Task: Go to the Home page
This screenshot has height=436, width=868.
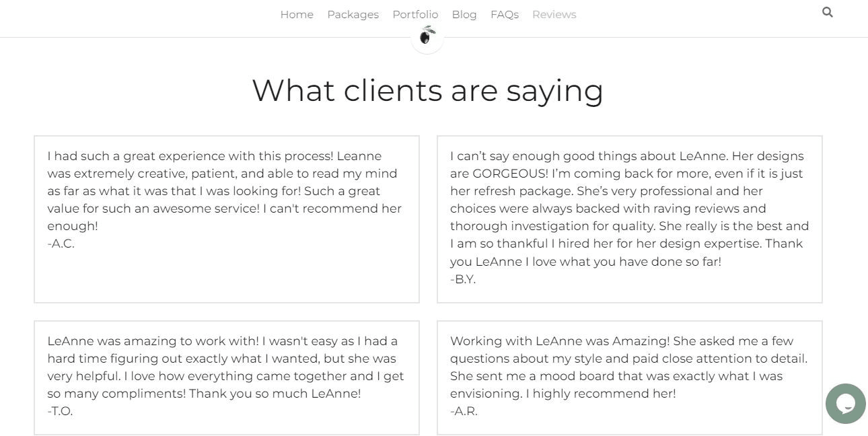Action: coord(297,15)
